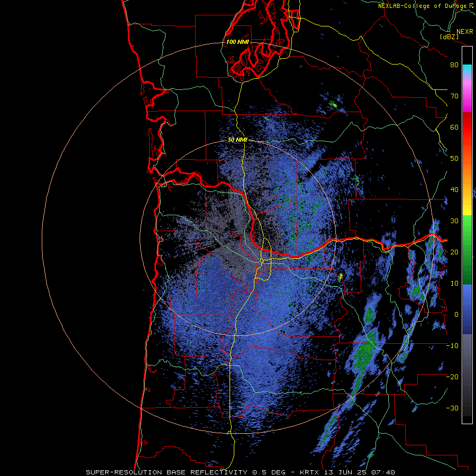This screenshot has height=476, width=476.
Task: Click the KRTX station identifier in caption
Action: 309,472
